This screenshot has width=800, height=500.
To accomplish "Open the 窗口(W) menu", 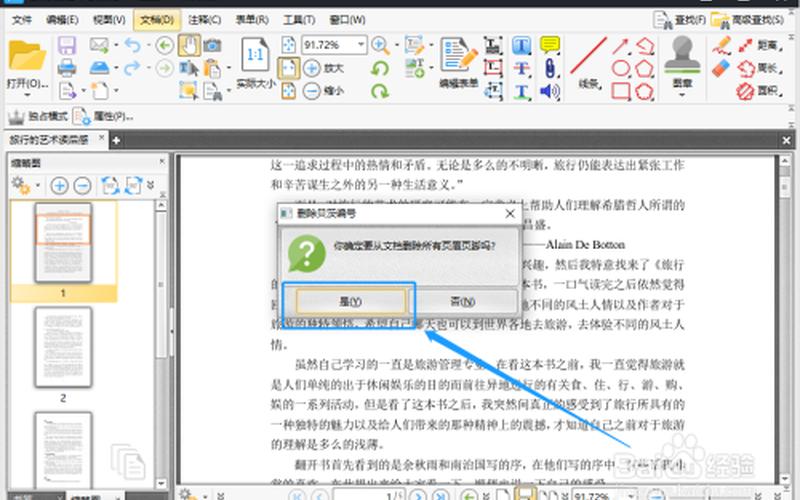I will coord(347,20).
